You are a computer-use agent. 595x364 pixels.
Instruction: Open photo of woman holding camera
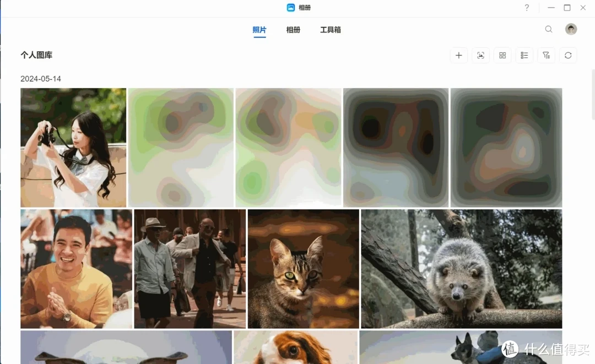click(x=73, y=148)
